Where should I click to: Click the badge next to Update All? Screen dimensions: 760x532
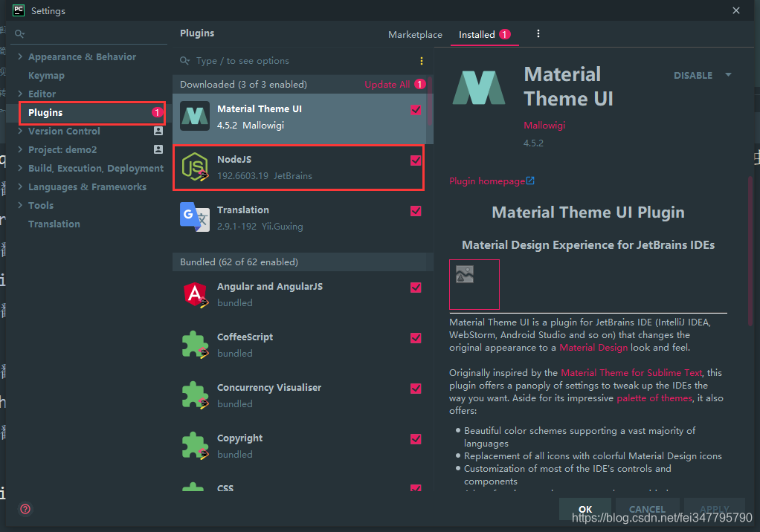(419, 84)
